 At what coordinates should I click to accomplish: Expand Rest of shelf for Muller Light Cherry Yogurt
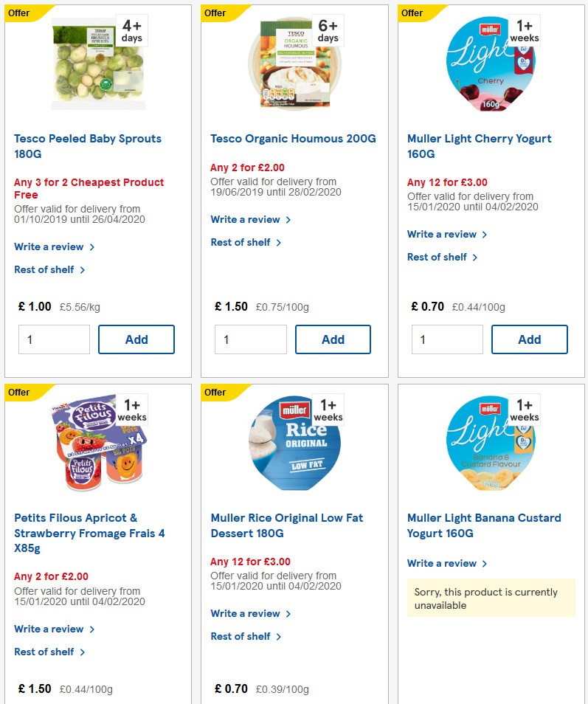coord(438,257)
